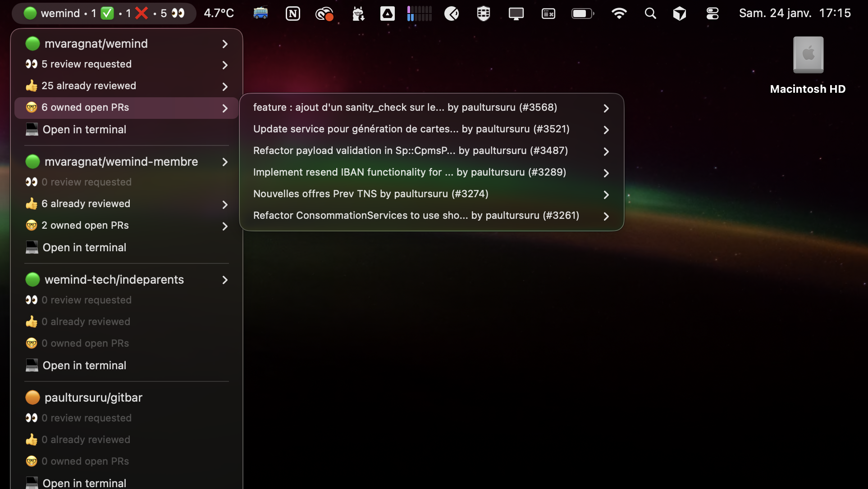
Task: Click the terminal icon beside the first Open in terminal
Action: [31, 129]
